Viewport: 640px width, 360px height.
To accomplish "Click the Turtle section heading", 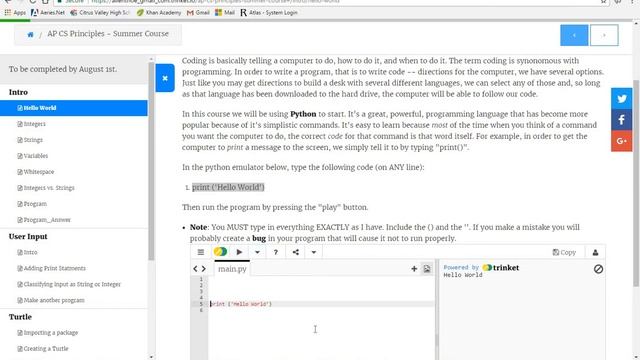I will click(20, 317).
